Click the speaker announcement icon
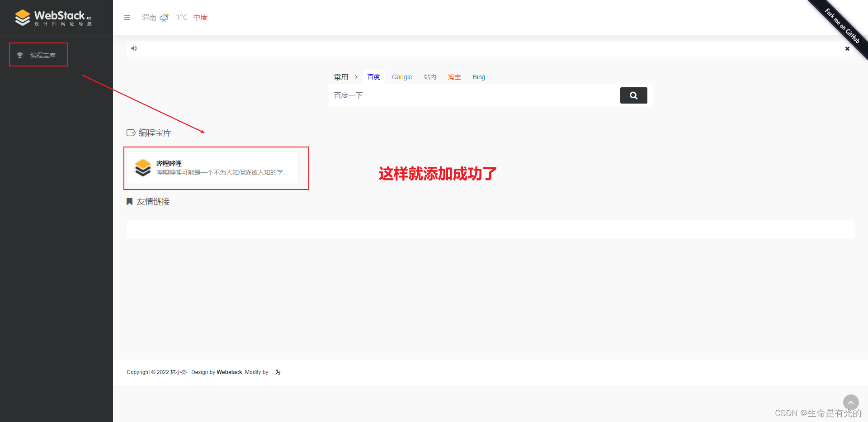The height and width of the screenshot is (422, 868). point(134,48)
